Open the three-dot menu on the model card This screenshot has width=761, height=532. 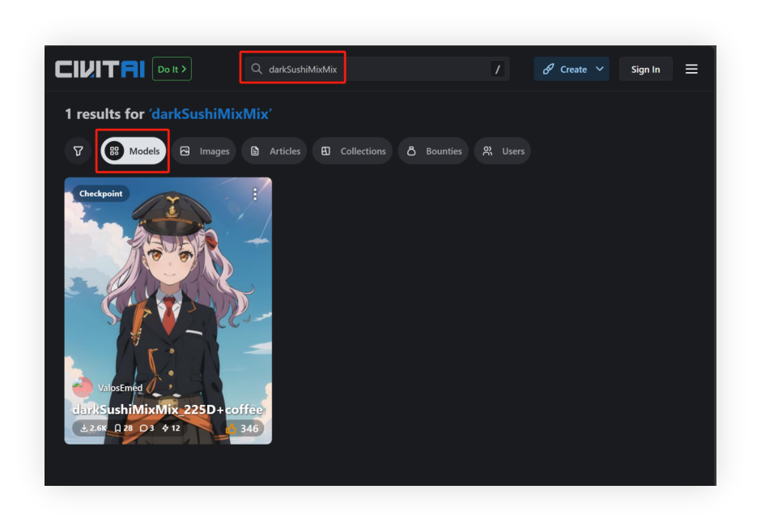[254, 194]
